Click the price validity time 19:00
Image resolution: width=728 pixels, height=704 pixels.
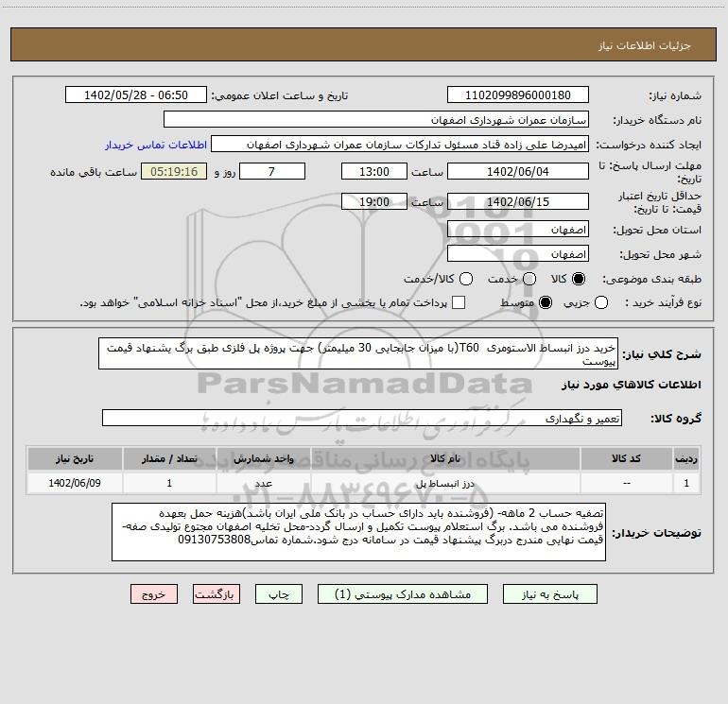point(374,202)
